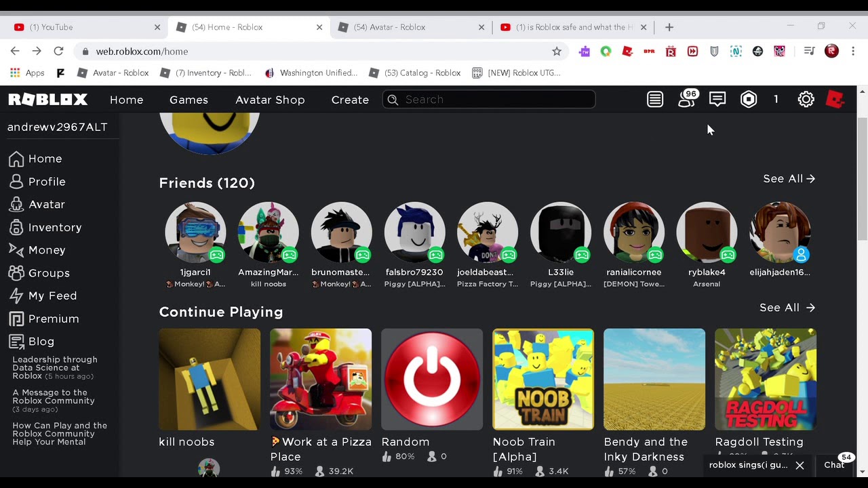Screen dimensions: 868x488
Task: Open the Chat panel button
Action: click(834, 465)
